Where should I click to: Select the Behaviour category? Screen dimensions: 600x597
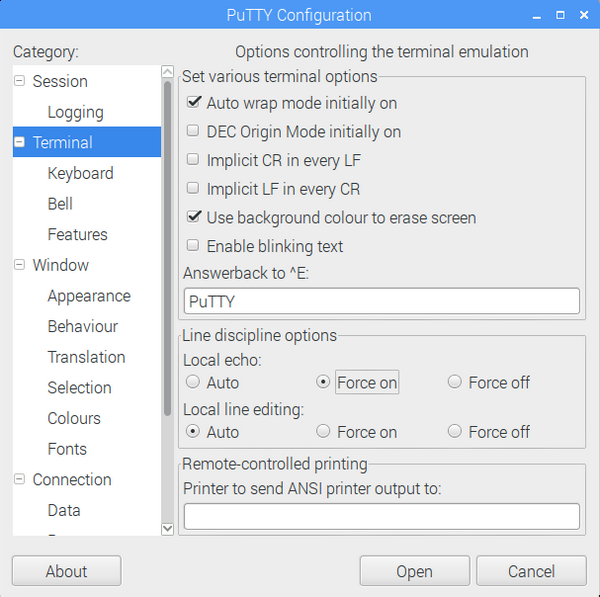(83, 326)
